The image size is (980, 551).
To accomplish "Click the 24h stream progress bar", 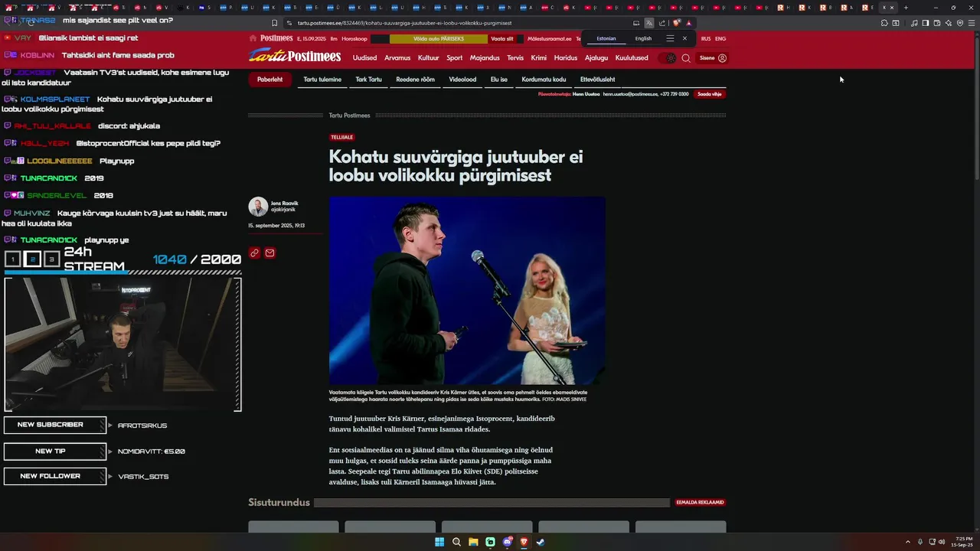I will [x=122, y=272].
